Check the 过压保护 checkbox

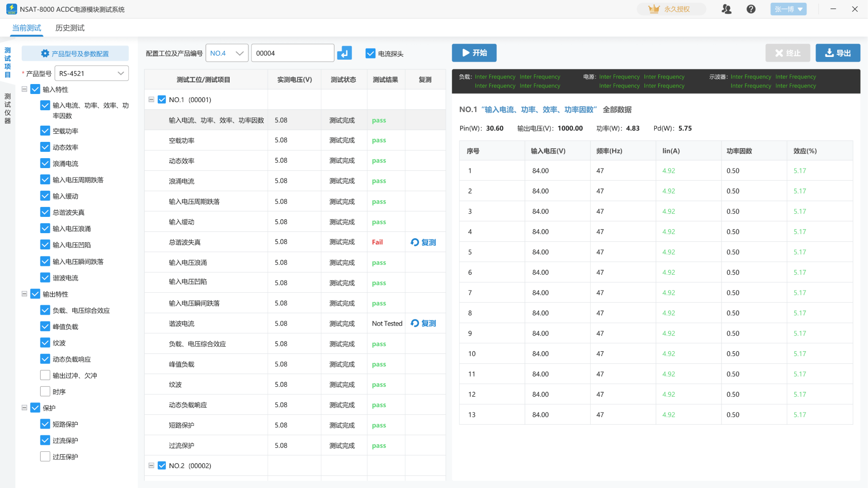[x=45, y=457]
